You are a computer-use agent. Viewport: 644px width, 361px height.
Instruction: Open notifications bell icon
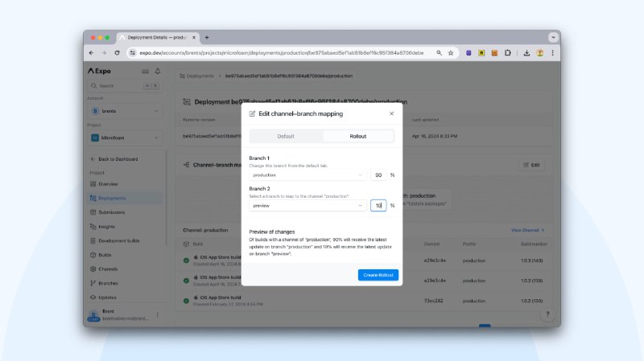[x=158, y=72]
